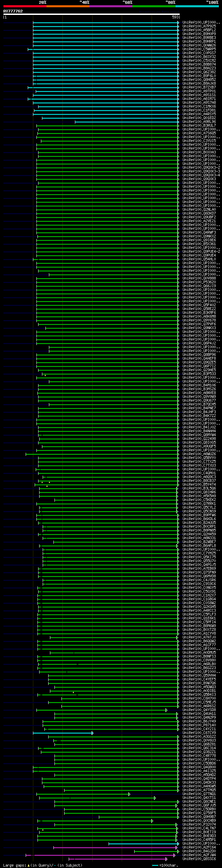Open hit UniRef100_P53620

pyautogui.click(x=199, y=282)
